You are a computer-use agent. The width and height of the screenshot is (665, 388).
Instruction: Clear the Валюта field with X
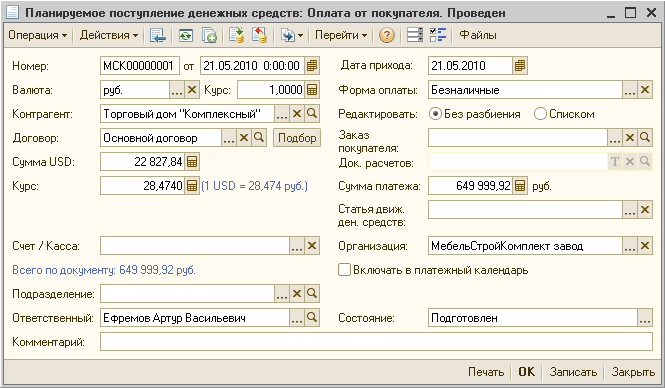(192, 90)
